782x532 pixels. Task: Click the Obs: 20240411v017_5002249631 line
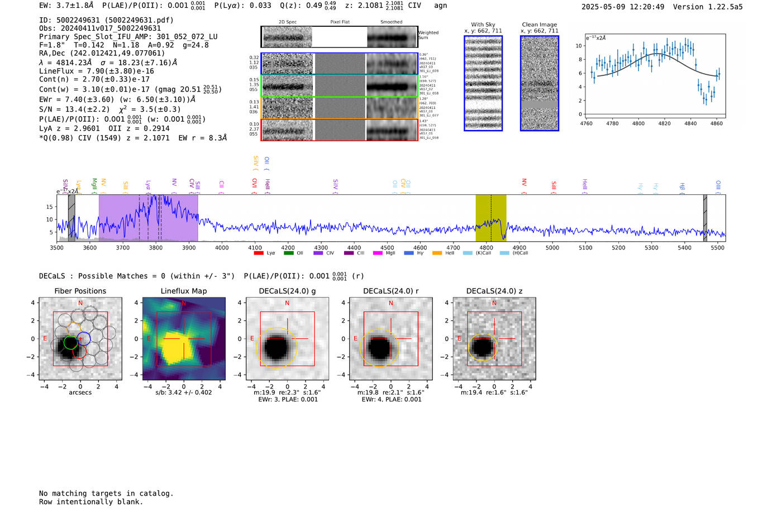(x=100, y=28)
